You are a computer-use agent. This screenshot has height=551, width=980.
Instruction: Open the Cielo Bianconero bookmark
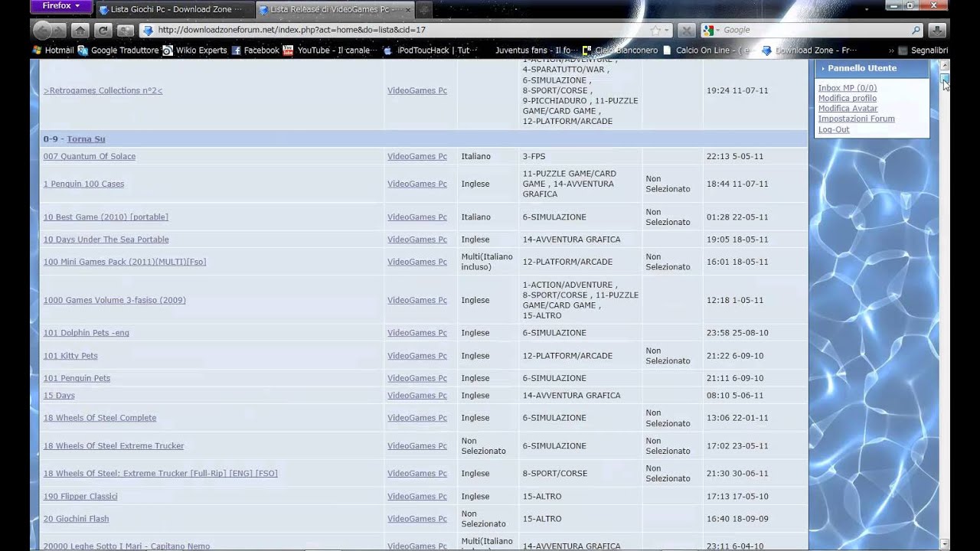620,51
